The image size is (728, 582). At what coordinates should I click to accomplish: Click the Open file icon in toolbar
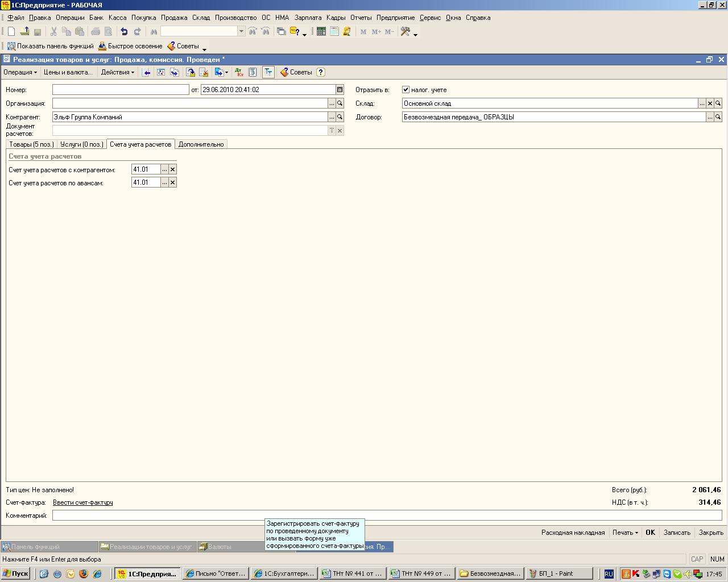(x=24, y=32)
